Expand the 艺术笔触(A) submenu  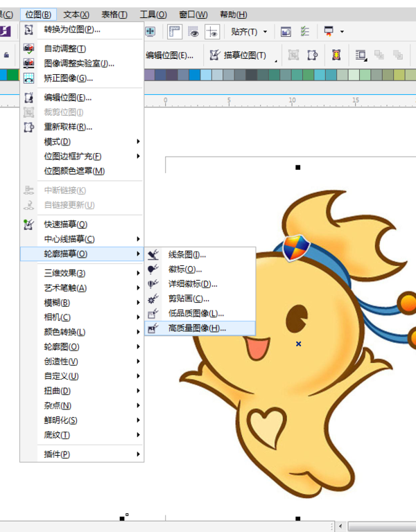(82, 288)
